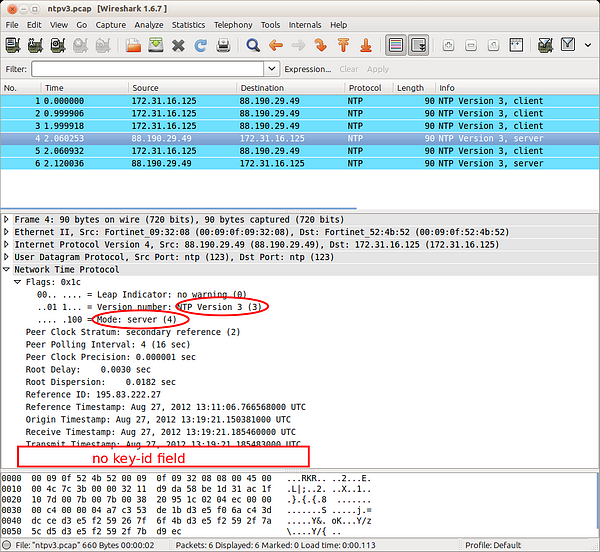Click the restart capture toolbar icon
The height and width of the screenshot is (552, 600).
103,45
